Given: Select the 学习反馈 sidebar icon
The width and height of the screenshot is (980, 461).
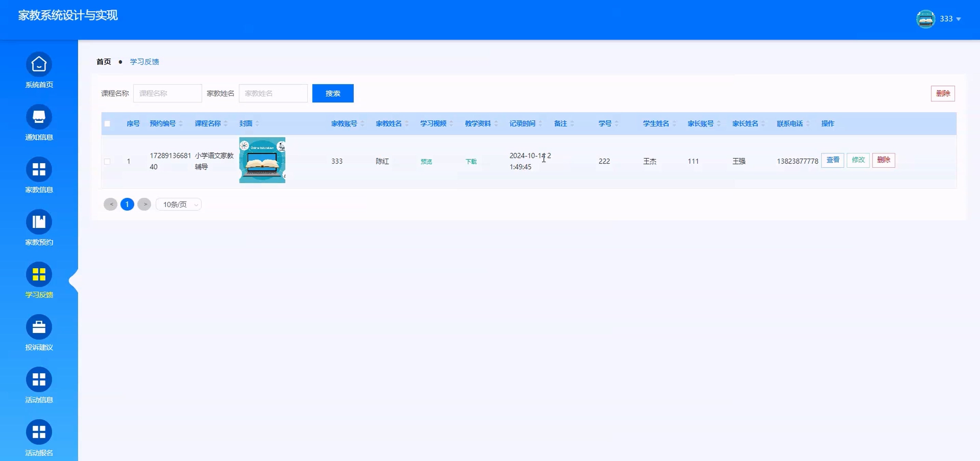Looking at the screenshot, I should pos(39,274).
